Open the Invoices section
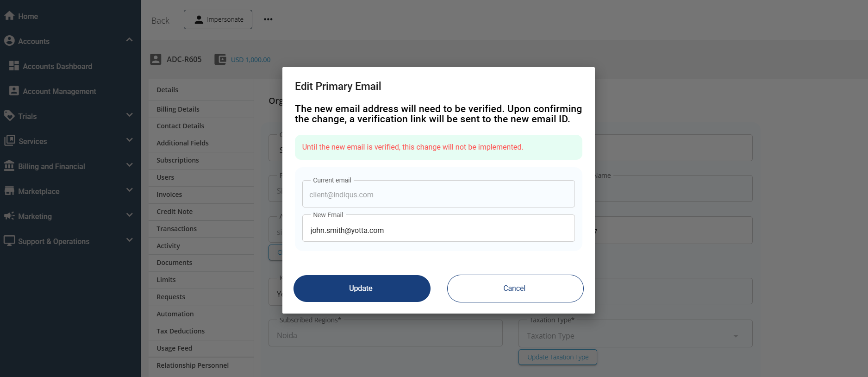868x377 pixels. point(169,194)
